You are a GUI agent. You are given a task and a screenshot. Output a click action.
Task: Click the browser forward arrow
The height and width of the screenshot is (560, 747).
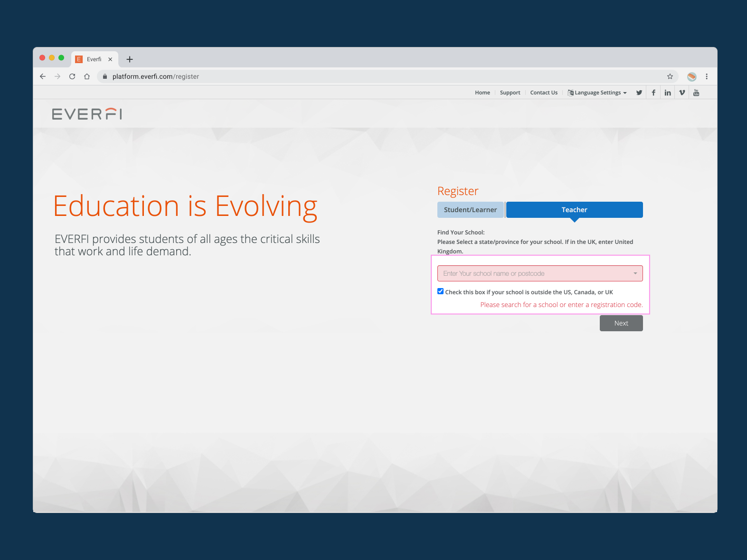(57, 76)
